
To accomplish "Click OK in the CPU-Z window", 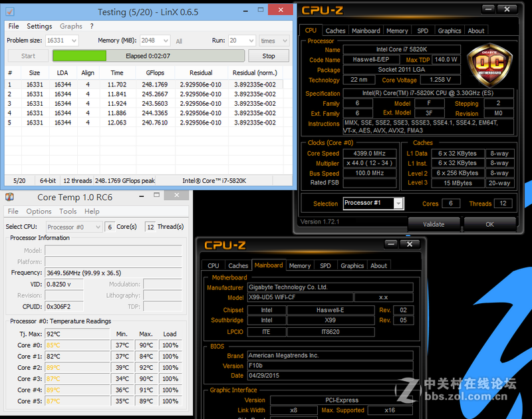I will click(x=490, y=224).
